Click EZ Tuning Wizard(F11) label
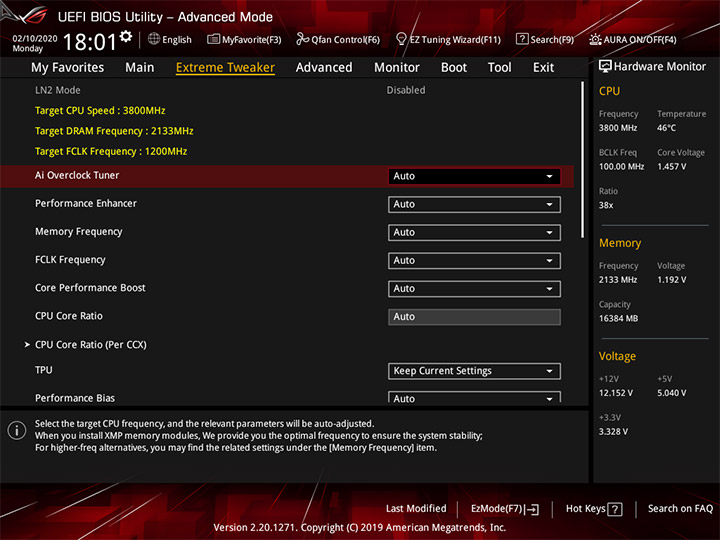 455,39
